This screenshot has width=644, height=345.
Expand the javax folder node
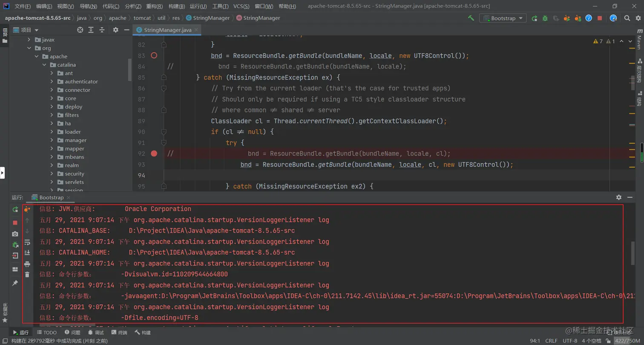click(x=29, y=40)
